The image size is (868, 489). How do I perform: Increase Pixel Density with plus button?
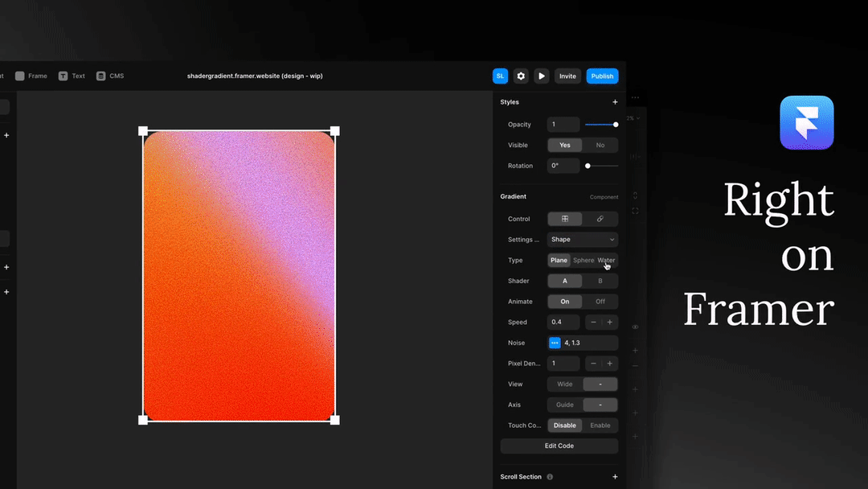click(609, 364)
